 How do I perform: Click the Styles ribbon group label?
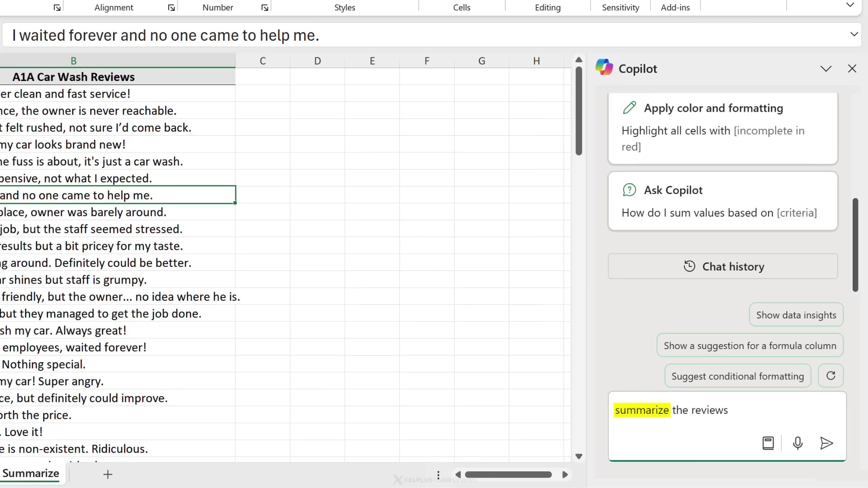(345, 8)
